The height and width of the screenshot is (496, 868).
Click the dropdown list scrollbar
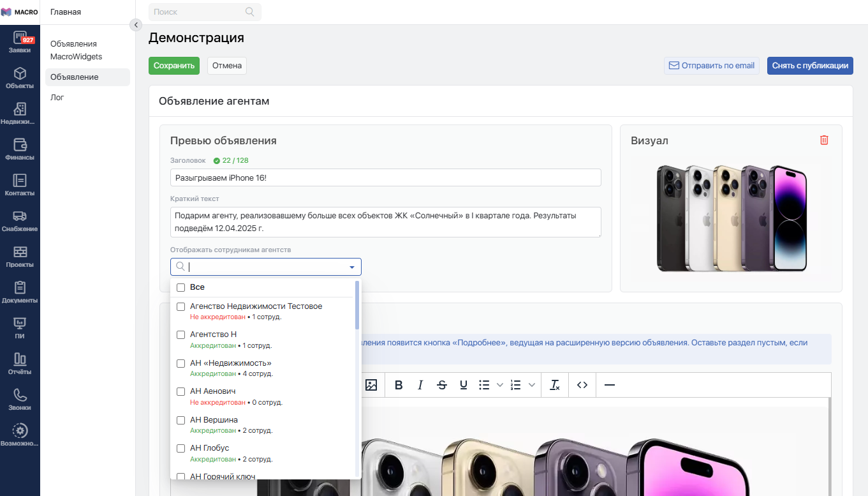coord(357,305)
